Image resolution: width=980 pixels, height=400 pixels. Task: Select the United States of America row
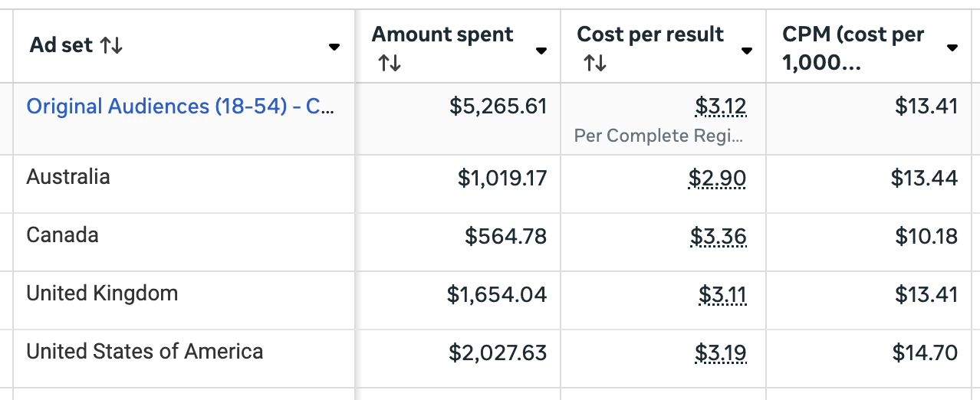click(145, 352)
